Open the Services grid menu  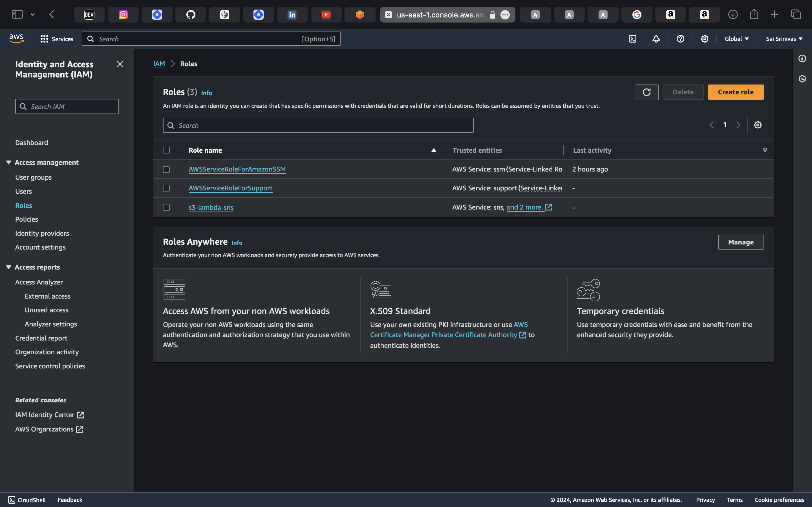pos(56,39)
